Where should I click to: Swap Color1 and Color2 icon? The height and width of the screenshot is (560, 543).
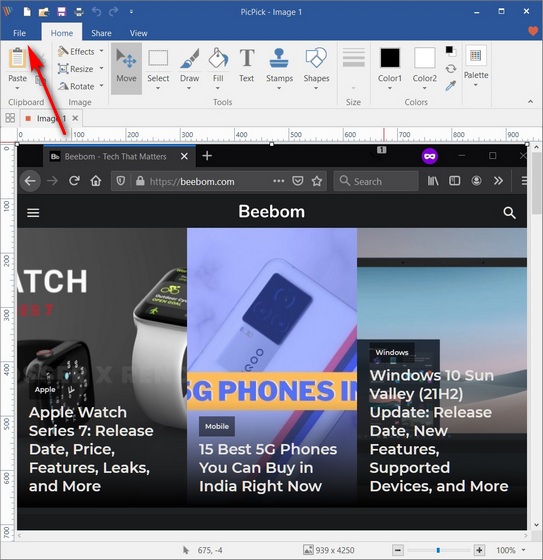(x=451, y=68)
